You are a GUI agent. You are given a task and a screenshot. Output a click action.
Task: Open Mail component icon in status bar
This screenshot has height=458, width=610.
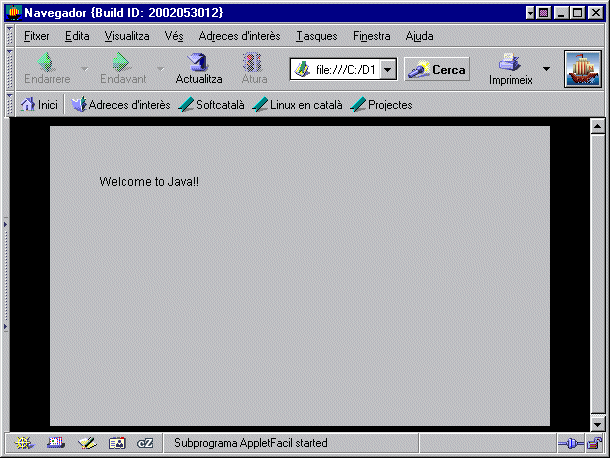pyautogui.click(x=56, y=443)
